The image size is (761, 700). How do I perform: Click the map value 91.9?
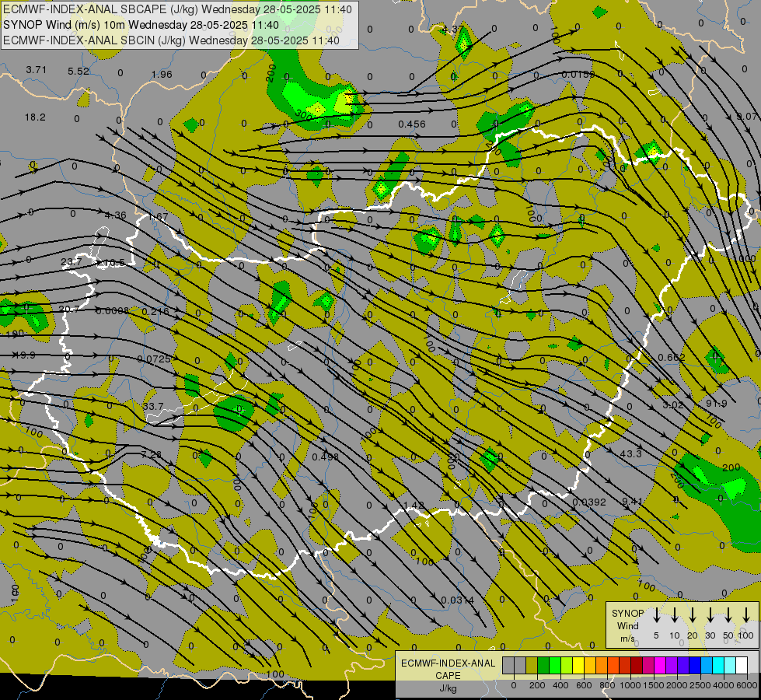[x=717, y=404]
